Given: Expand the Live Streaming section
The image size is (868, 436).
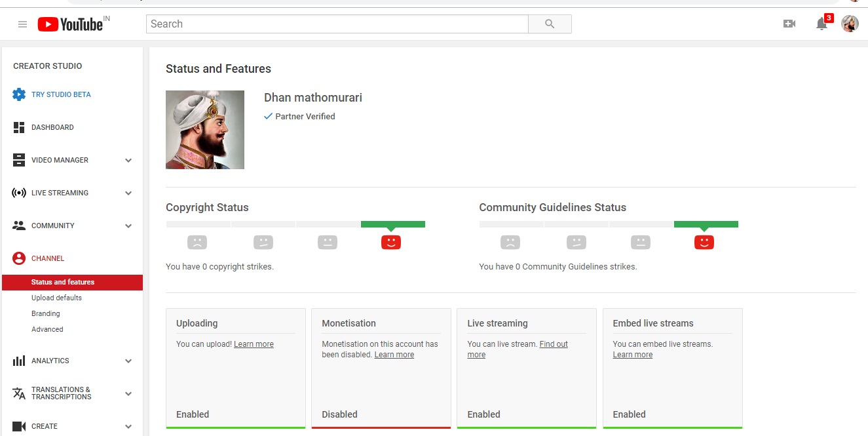Looking at the screenshot, I should coord(128,193).
